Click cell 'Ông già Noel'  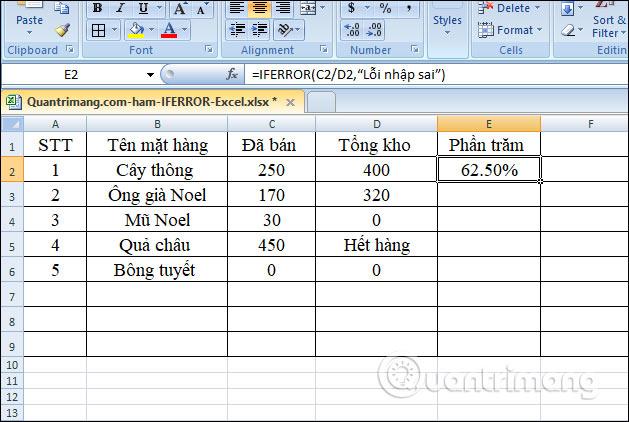point(157,195)
